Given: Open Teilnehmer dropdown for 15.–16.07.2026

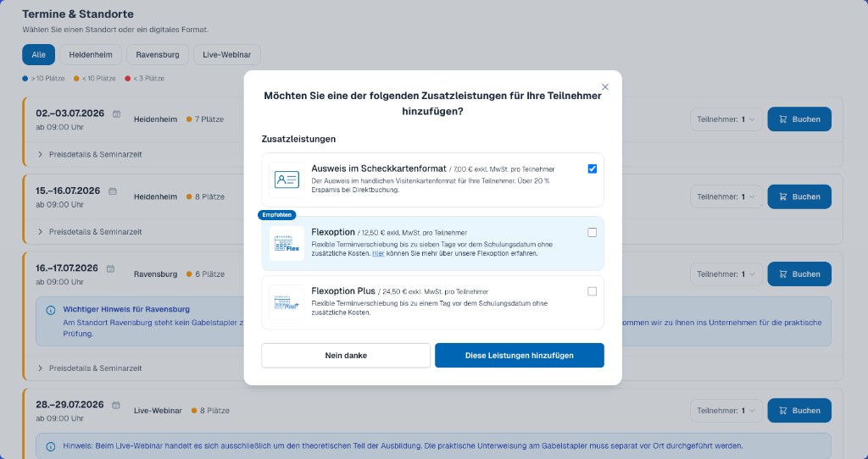Looking at the screenshot, I should coord(726,196).
